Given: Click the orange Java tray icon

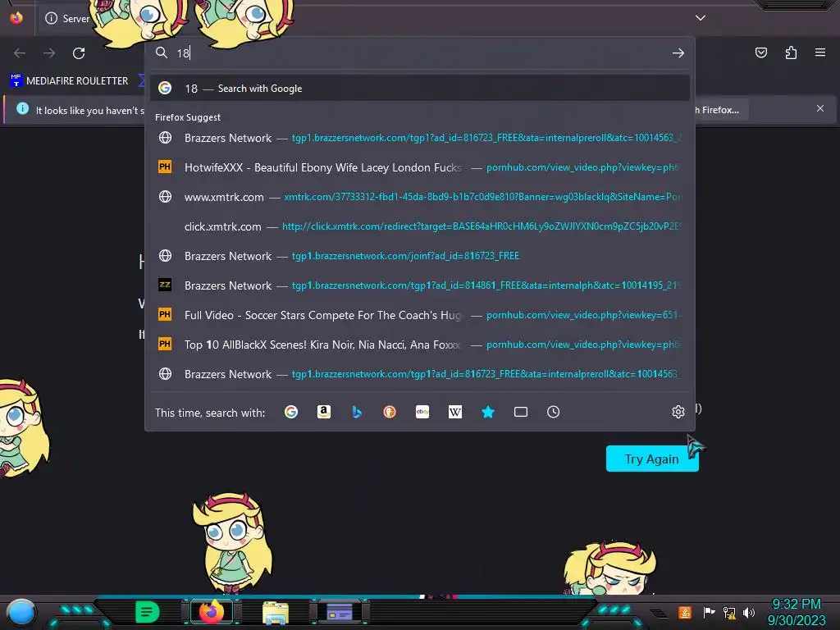Looking at the screenshot, I should (685, 612).
